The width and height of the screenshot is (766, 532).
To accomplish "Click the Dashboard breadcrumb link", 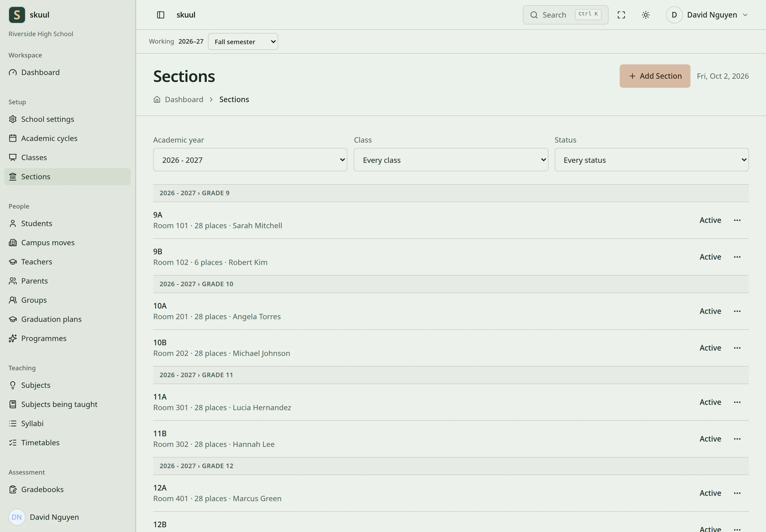I will 184,100.
